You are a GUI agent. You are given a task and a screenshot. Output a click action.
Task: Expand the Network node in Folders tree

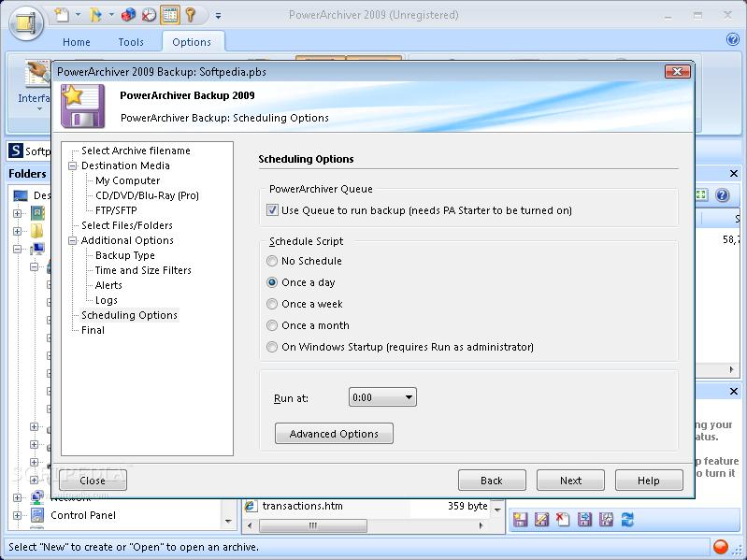coord(17,497)
